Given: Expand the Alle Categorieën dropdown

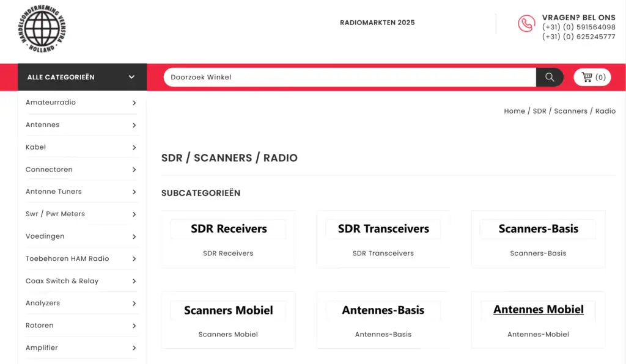Looking at the screenshot, I should (x=82, y=78).
